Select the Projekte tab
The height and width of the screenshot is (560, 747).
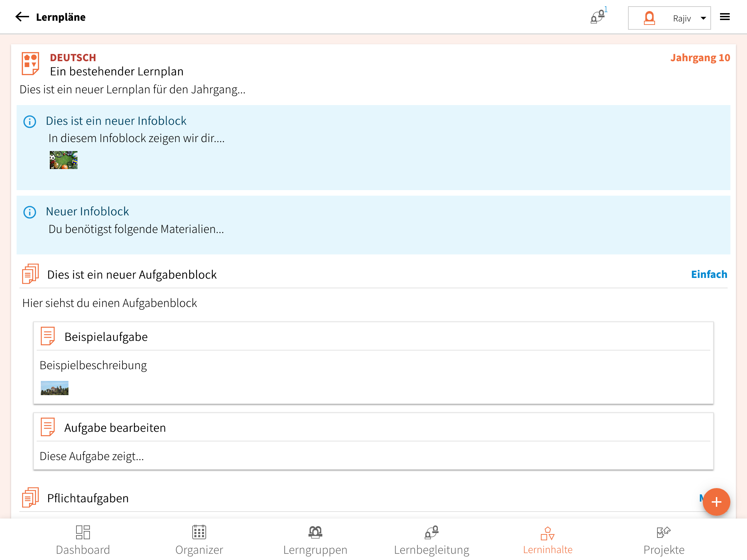click(664, 540)
